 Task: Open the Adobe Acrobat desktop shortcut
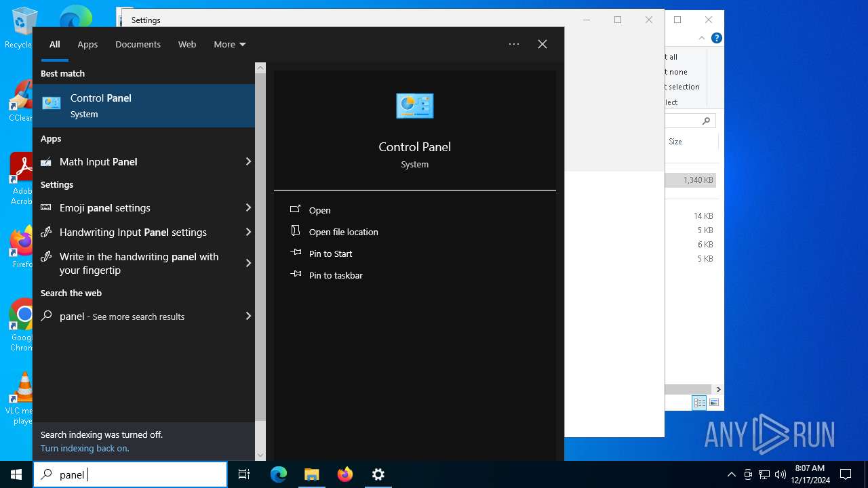tap(20, 179)
